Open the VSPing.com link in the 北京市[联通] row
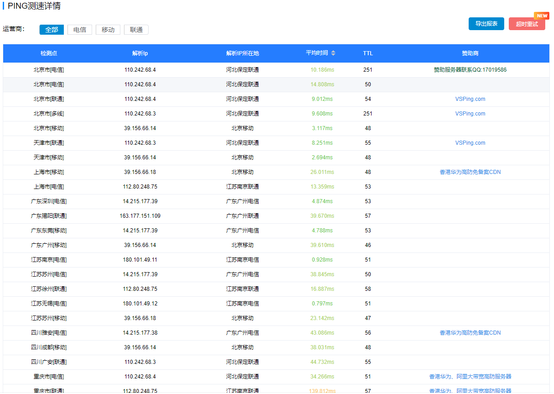 pos(470,99)
